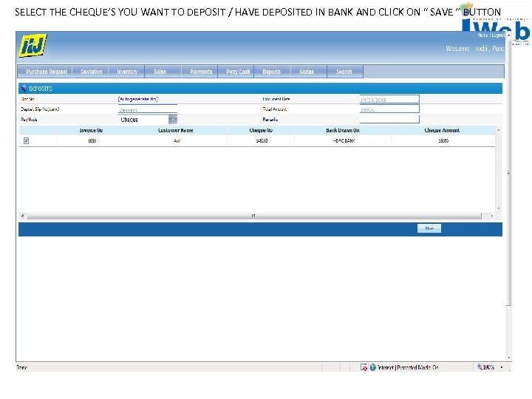Open the Search menu
Screen dimensions: 532x399
click(x=344, y=72)
